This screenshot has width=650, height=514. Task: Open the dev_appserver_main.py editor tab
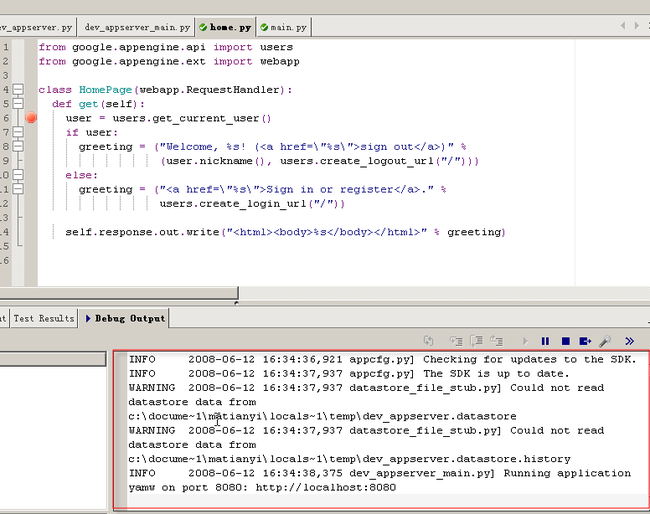(137, 27)
